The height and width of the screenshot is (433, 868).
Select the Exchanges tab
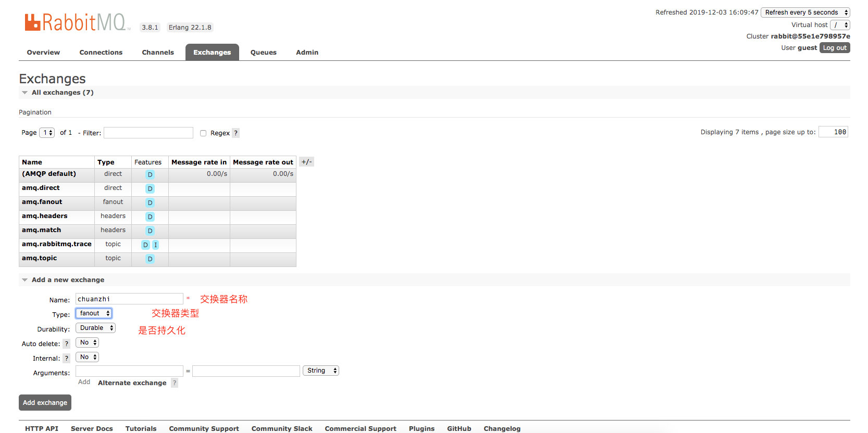[x=212, y=52]
